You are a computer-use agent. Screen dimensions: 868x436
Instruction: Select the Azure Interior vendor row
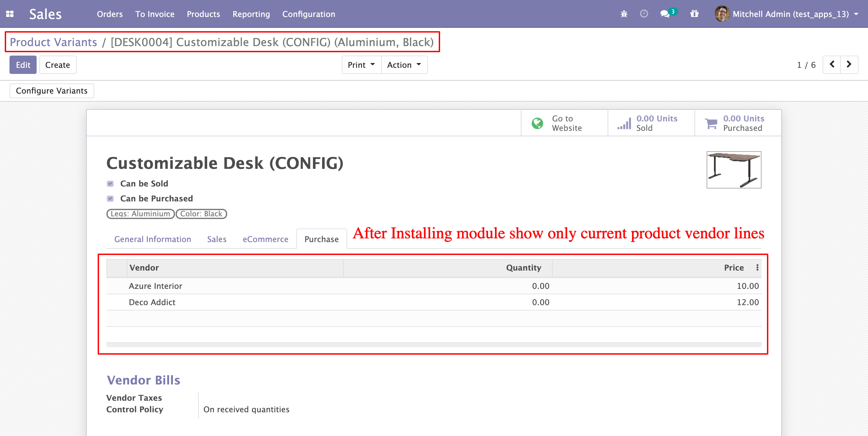(156, 286)
